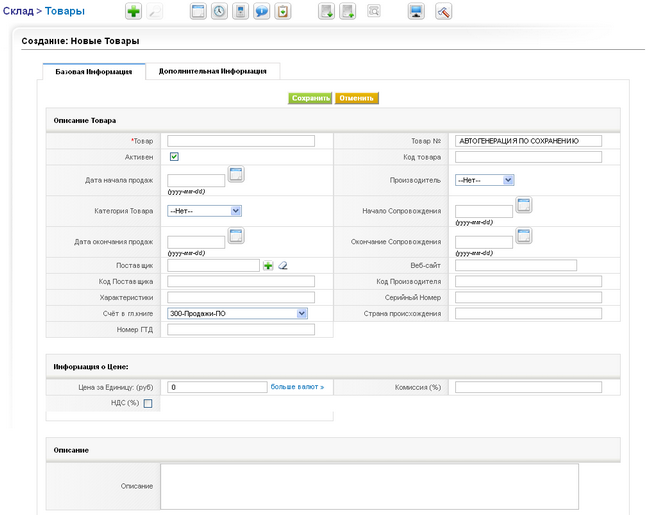Viewport: 650px width, 515px height.
Task: Focus the Товар name input field
Action: (x=241, y=141)
